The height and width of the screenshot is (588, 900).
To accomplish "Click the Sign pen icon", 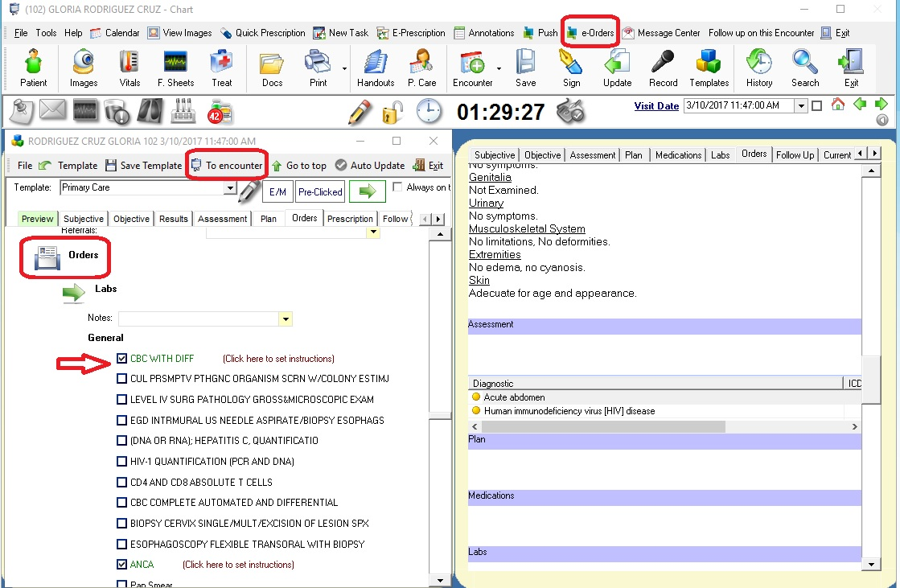I will click(571, 63).
